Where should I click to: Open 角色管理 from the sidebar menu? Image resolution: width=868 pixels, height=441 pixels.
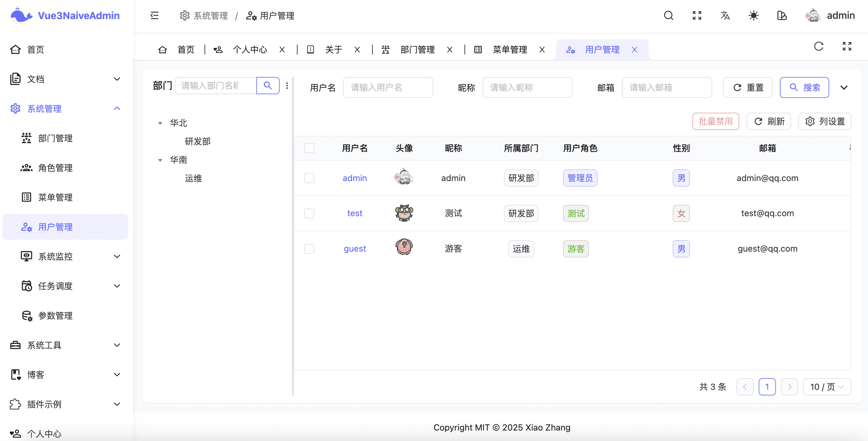(55, 168)
